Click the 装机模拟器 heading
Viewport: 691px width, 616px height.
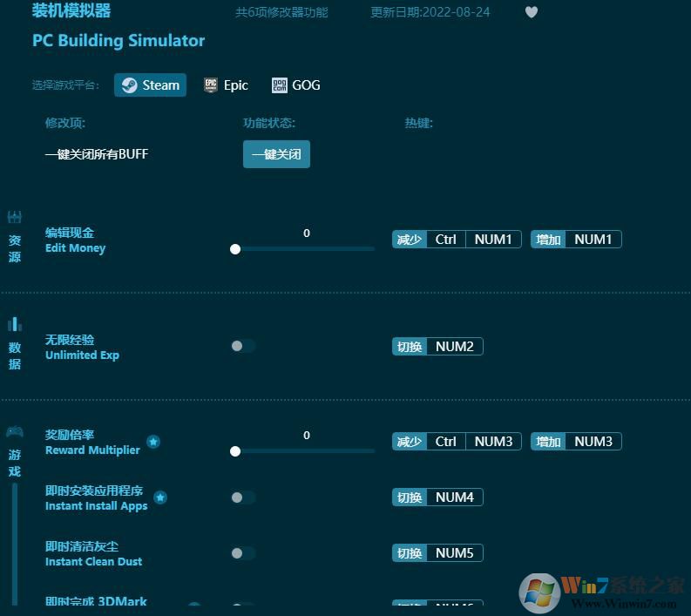click(71, 10)
